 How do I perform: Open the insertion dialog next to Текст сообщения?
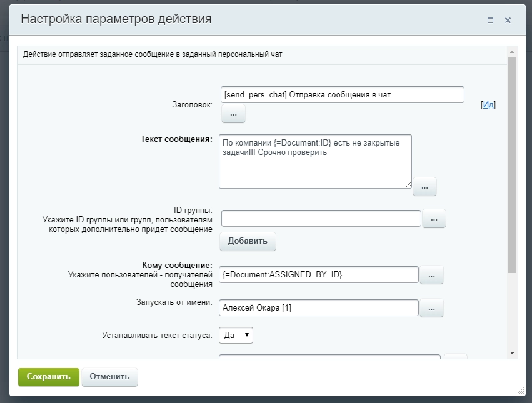(424, 186)
